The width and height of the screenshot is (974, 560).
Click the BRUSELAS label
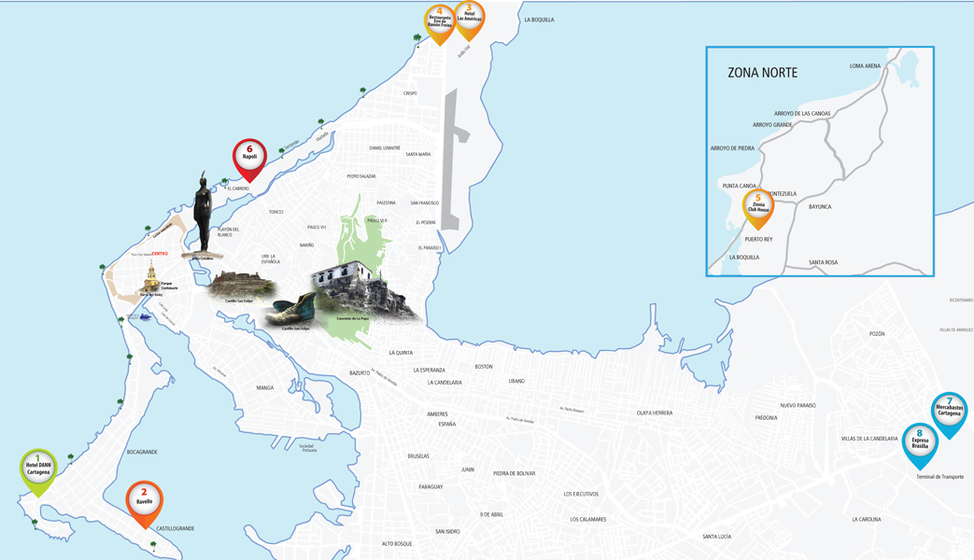[x=418, y=455]
